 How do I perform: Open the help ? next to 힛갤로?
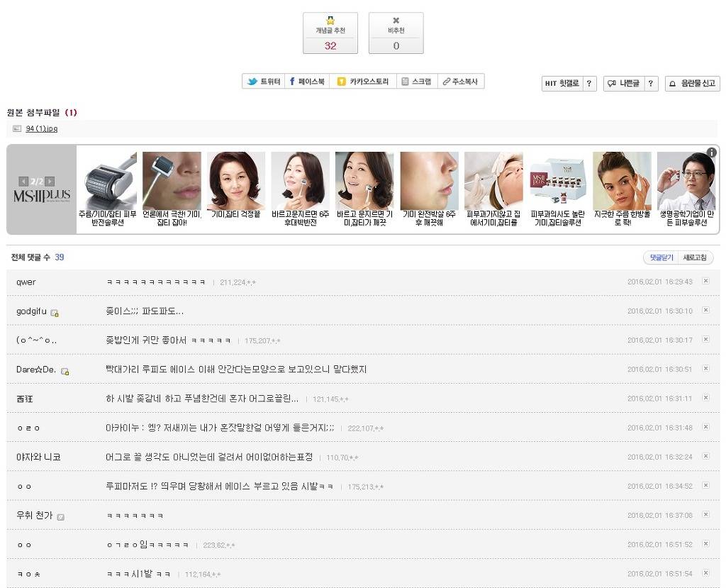590,84
